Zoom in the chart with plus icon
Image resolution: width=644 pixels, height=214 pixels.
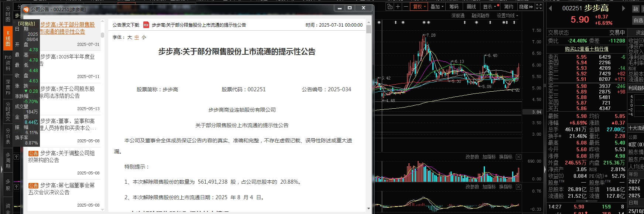(398, 7)
